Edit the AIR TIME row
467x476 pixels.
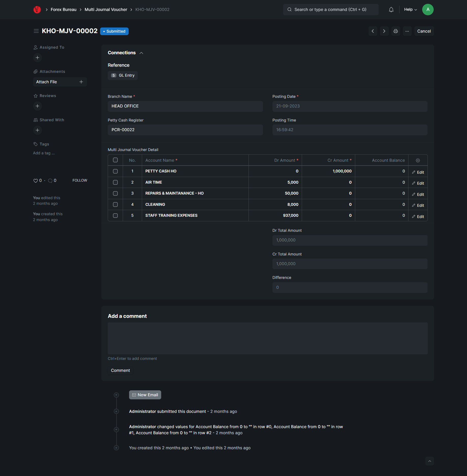418,183
